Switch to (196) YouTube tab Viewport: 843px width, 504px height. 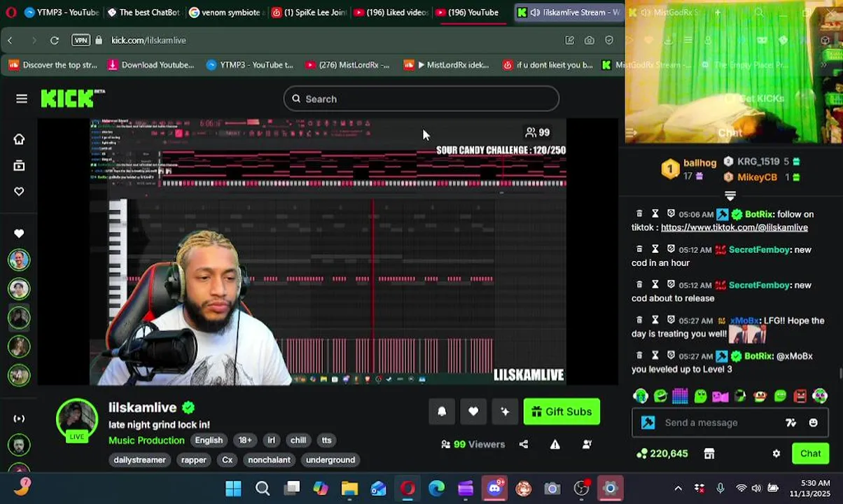coord(472,12)
